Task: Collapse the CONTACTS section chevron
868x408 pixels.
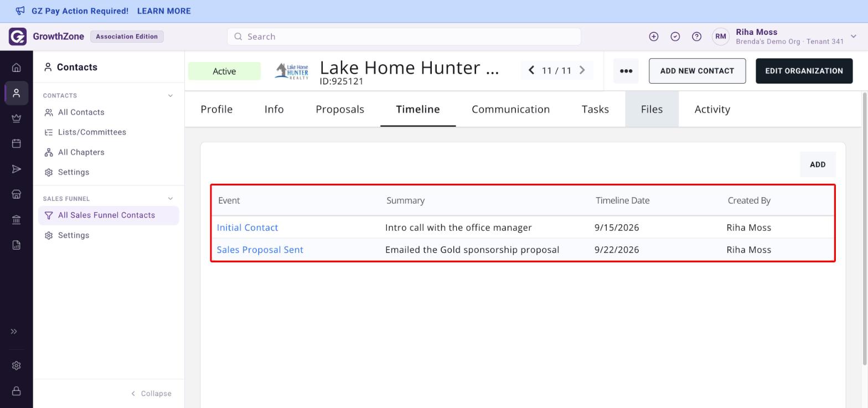Action: tap(170, 96)
